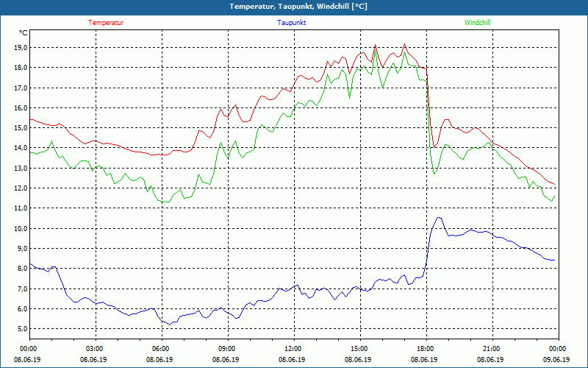Click the green windchill minimum near 06:00
Viewport: 588px width, 368px height.
pyautogui.click(x=167, y=202)
